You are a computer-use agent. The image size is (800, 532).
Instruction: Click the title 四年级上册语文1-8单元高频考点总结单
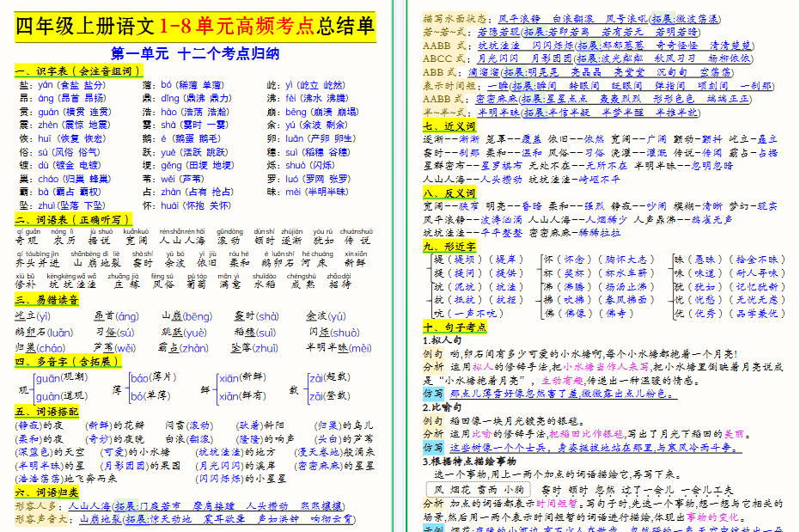[196, 26]
